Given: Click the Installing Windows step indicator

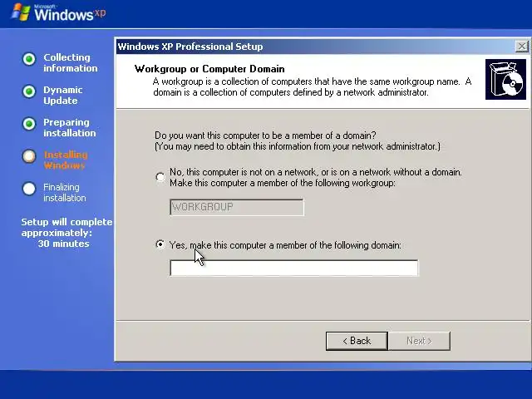Looking at the screenshot, I should (x=29, y=156).
